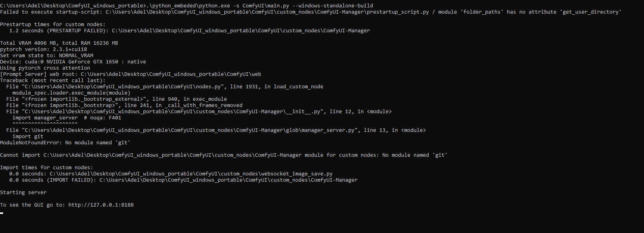The image size is (644, 233).
Task: Click the "Cannot import" ComfyUI-Manager error line
Action: coord(223,155)
